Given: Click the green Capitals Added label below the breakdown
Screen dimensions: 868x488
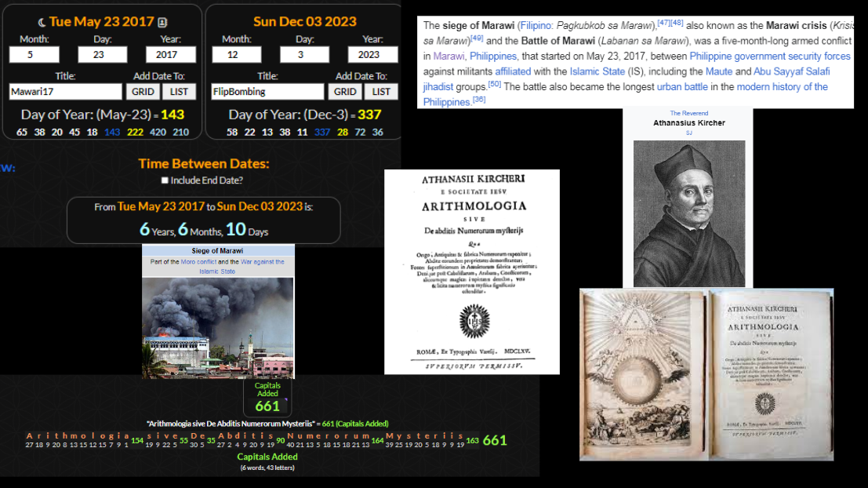Looking at the screenshot, I should point(267,457).
